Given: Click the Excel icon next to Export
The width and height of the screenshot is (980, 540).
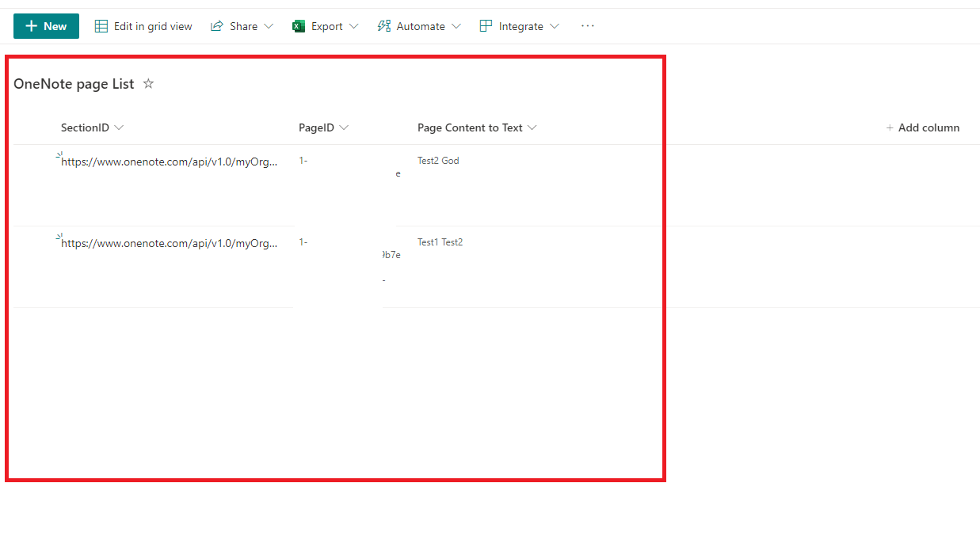Looking at the screenshot, I should pyautogui.click(x=299, y=25).
